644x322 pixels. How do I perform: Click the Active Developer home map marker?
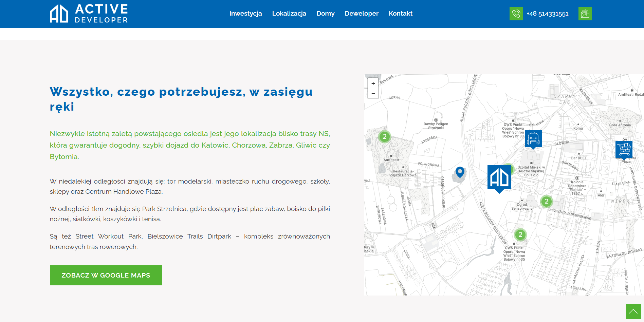point(499,179)
